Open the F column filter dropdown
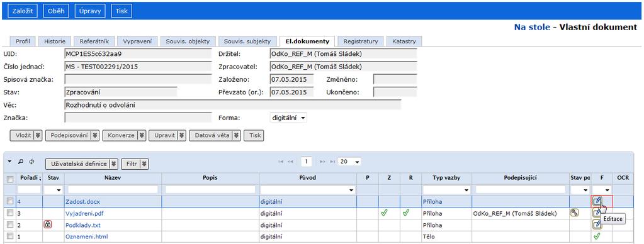Image resolution: width=644 pixels, height=244 pixels. 602,190
